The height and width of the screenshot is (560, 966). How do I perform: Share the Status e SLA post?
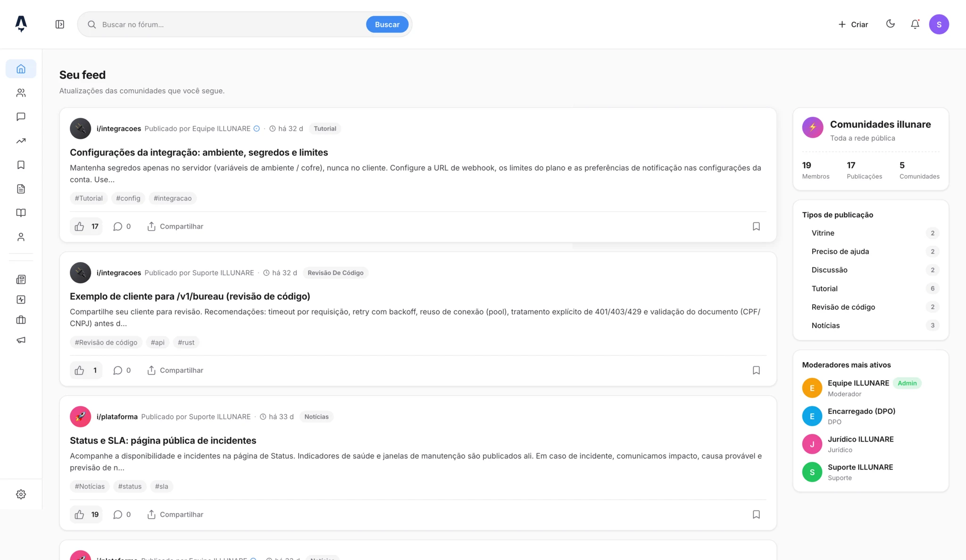tap(175, 515)
